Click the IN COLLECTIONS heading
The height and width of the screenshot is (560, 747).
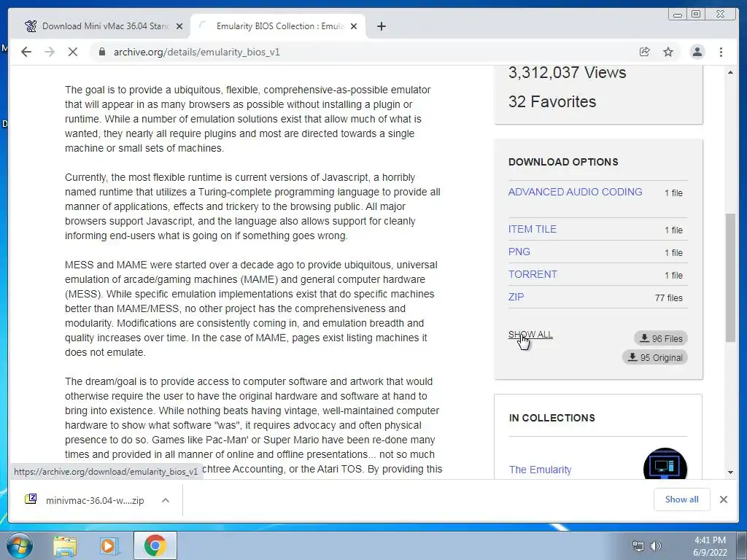[551, 418]
